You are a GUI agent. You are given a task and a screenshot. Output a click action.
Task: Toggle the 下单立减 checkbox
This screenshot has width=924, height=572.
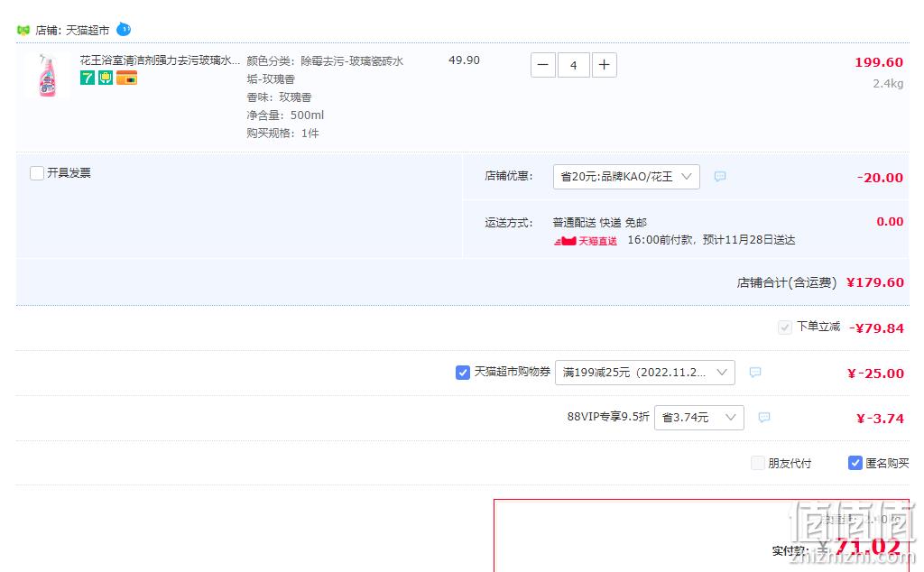[784, 328]
